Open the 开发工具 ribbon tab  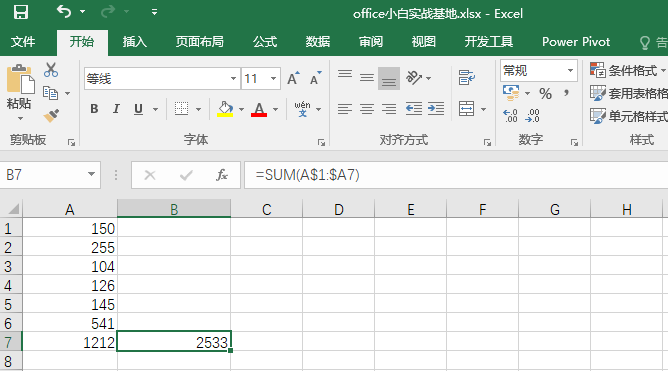489,41
